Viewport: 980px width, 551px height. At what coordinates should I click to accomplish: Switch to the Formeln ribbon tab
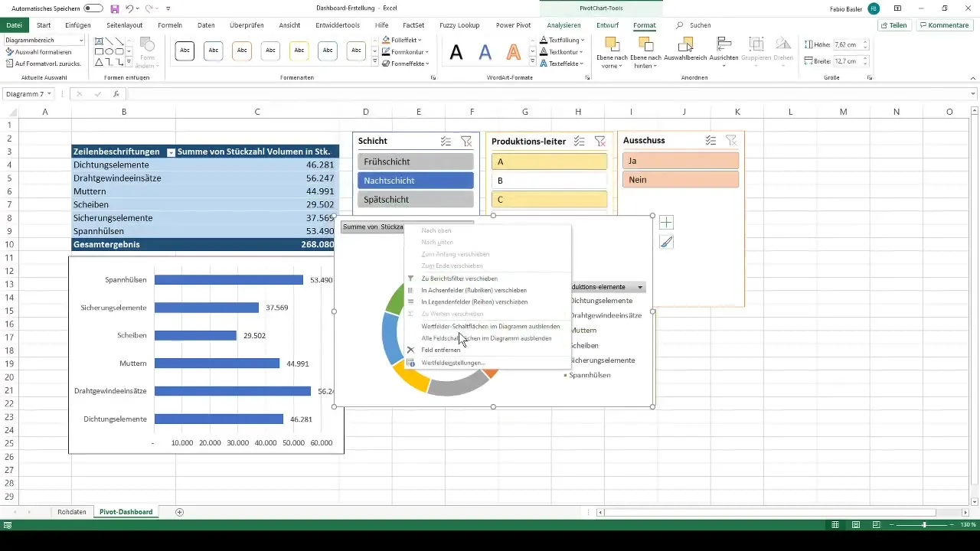click(x=170, y=25)
